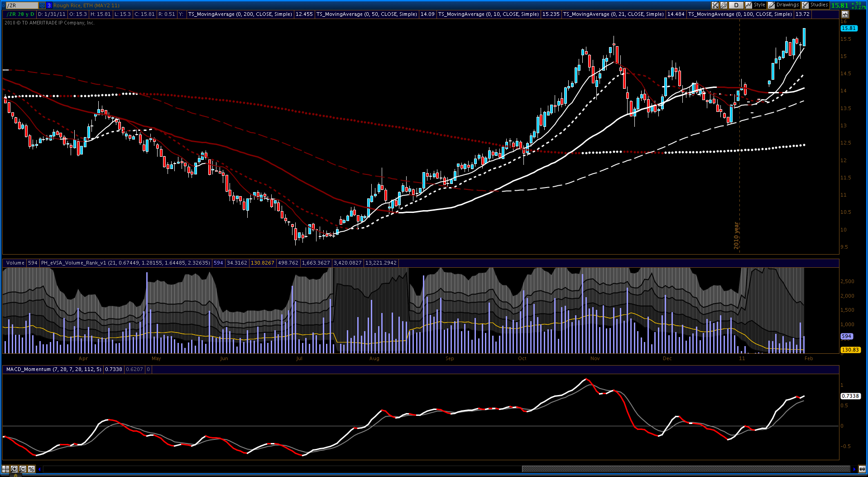
Task: Click the D daily timeframe button
Action: point(736,5)
